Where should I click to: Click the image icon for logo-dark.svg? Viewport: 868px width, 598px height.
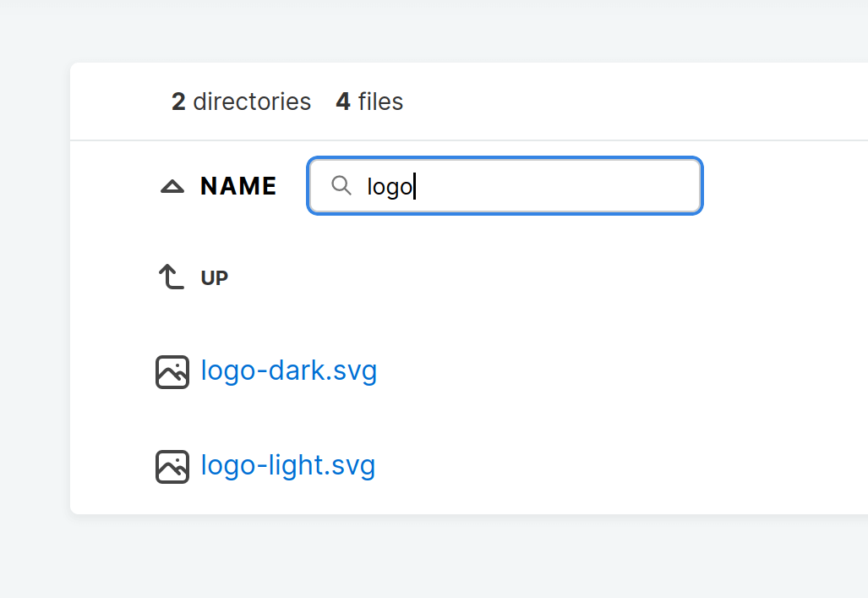(x=172, y=372)
